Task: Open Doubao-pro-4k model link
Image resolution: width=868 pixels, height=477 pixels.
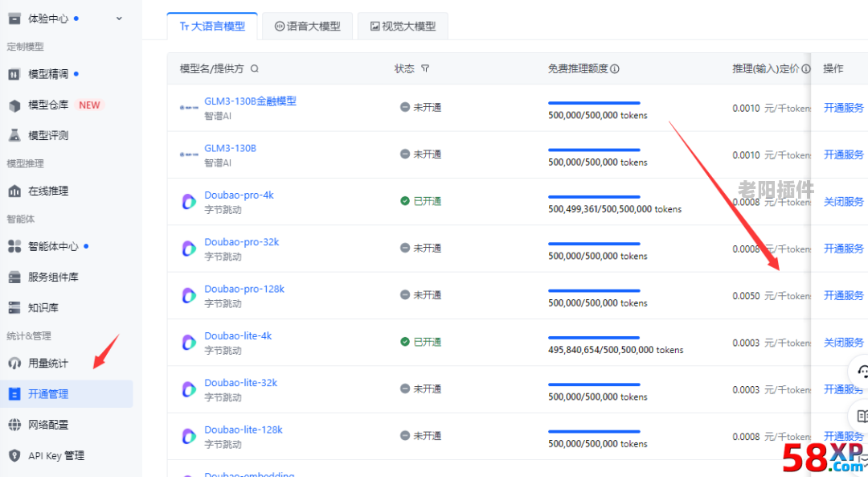Action: tap(240, 195)
